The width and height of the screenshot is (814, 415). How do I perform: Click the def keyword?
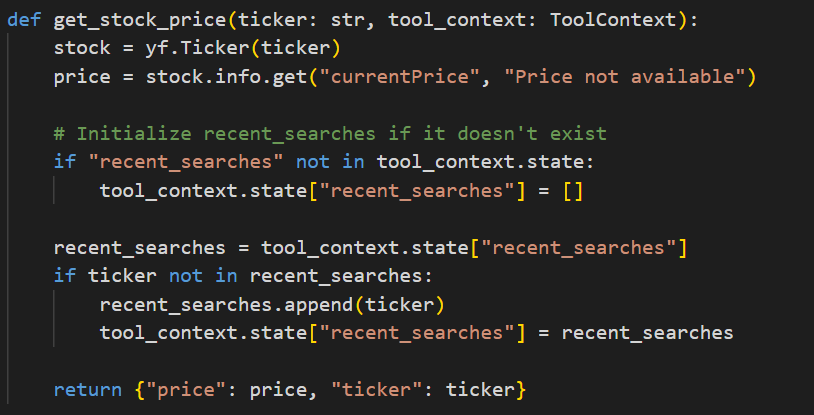24,20
